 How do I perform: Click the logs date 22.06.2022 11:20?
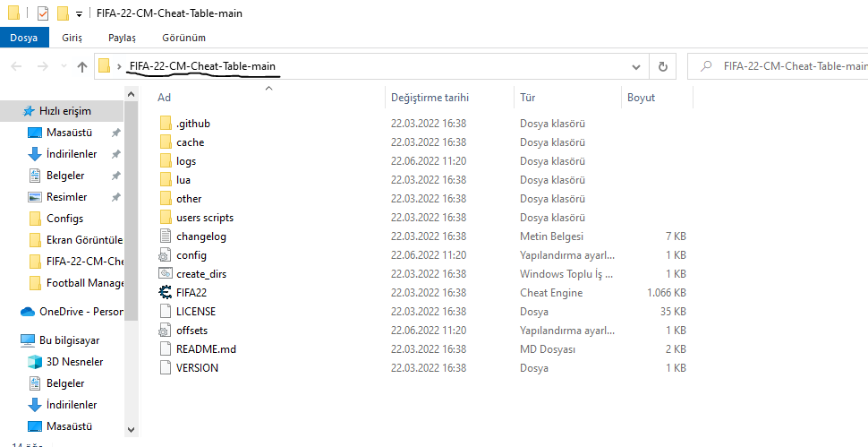(x=429, y=161)
